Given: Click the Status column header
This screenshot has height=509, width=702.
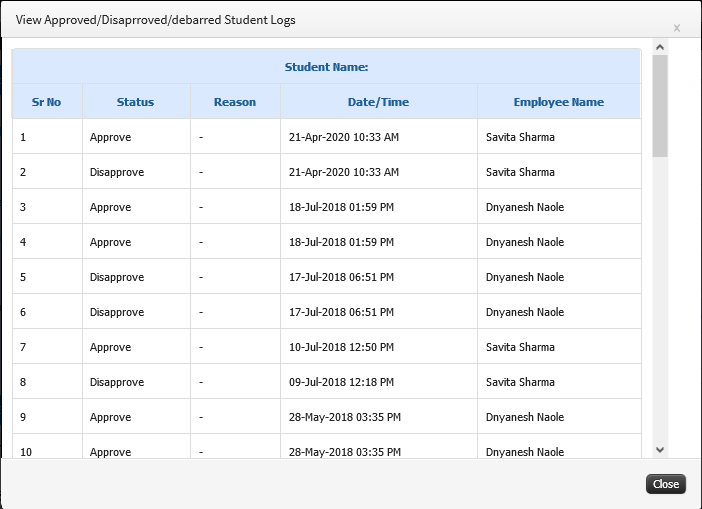Looking at the screenshot, I should coord(136,102).
